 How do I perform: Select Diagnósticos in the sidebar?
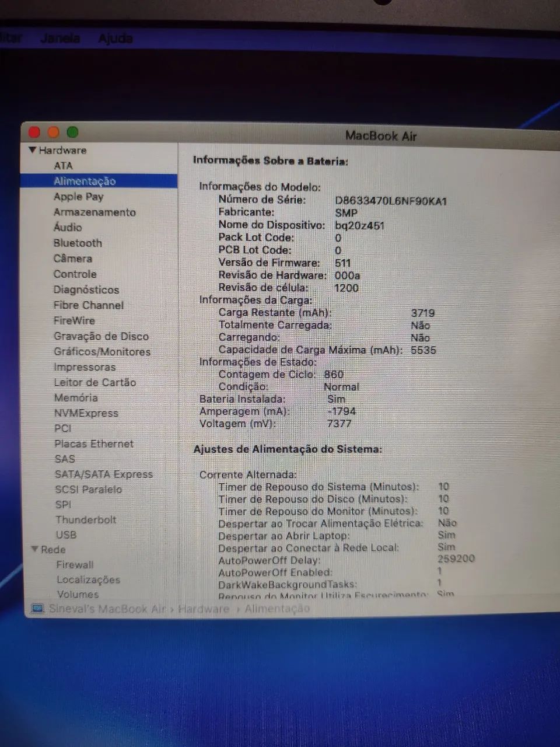click(86, 289)
